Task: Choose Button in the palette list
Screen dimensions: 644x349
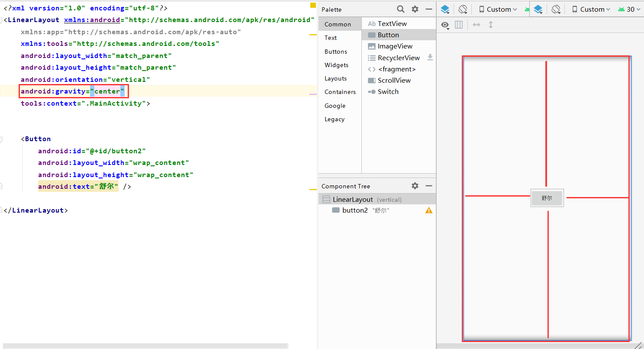Action: tap(399, 35)
